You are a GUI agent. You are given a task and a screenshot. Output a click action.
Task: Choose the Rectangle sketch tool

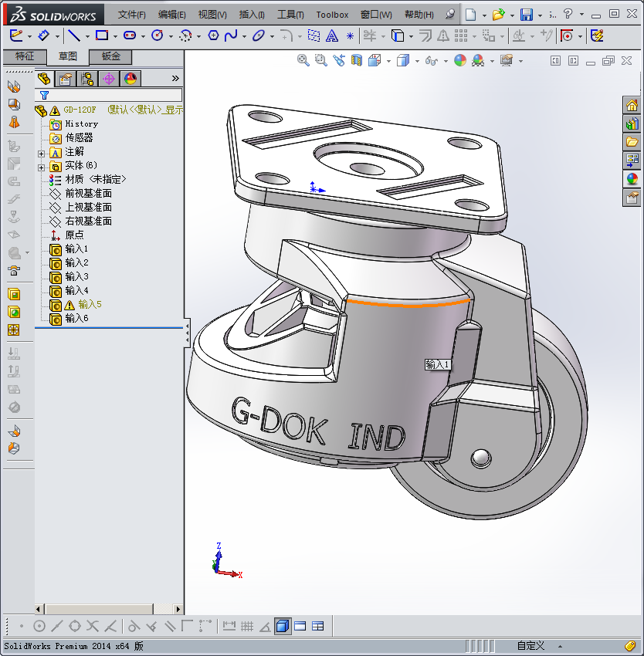point(102,36)
